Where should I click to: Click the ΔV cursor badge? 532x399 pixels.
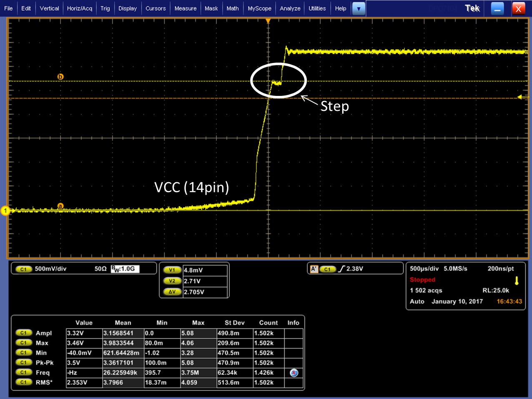[172, 292]
